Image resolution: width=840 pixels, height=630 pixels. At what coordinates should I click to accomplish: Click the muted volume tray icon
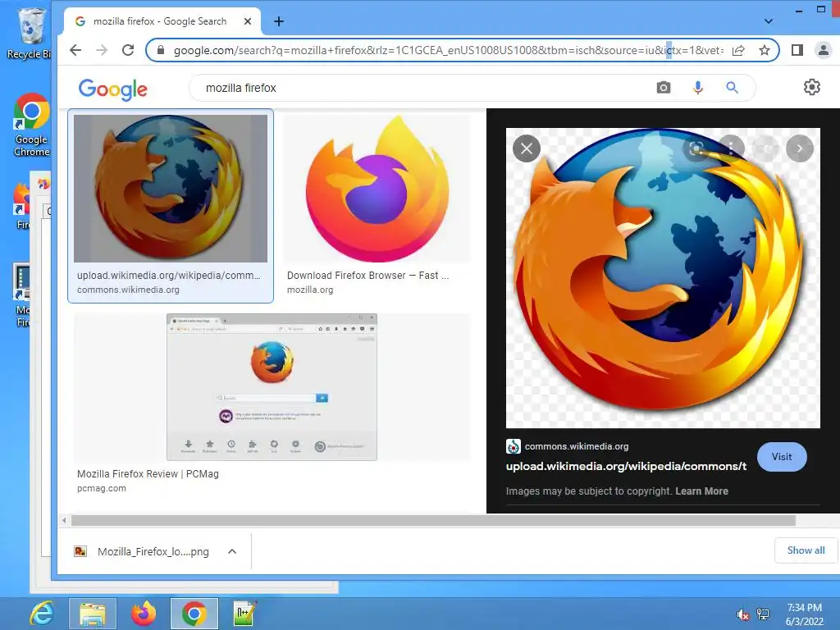[x=742, y=614]
